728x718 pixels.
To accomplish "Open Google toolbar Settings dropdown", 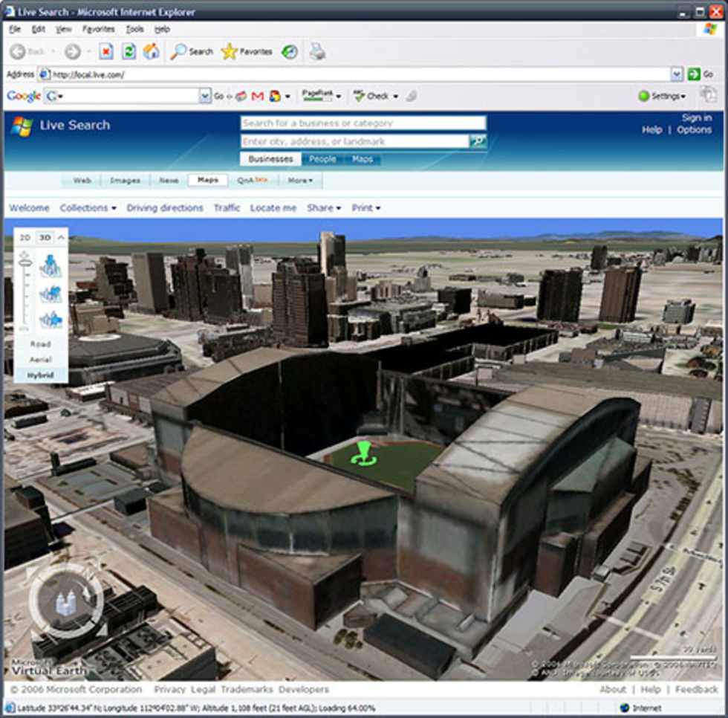I will coord(663,96).
